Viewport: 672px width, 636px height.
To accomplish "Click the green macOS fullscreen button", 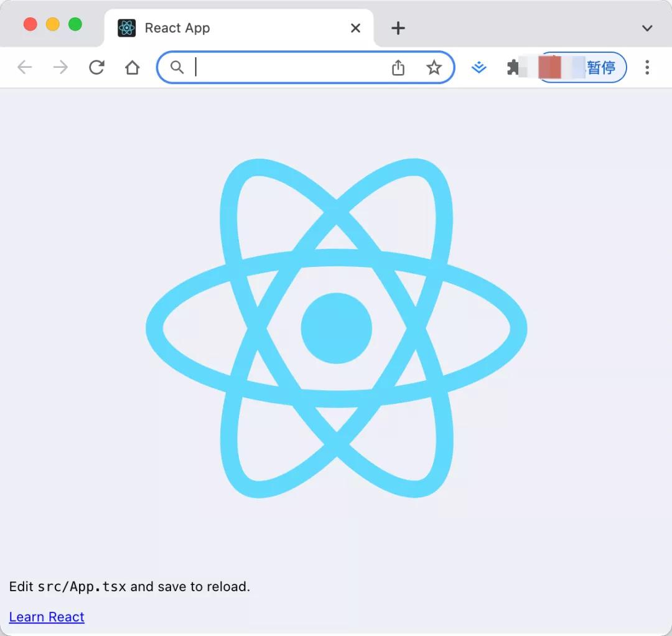I will pos(75,24).
